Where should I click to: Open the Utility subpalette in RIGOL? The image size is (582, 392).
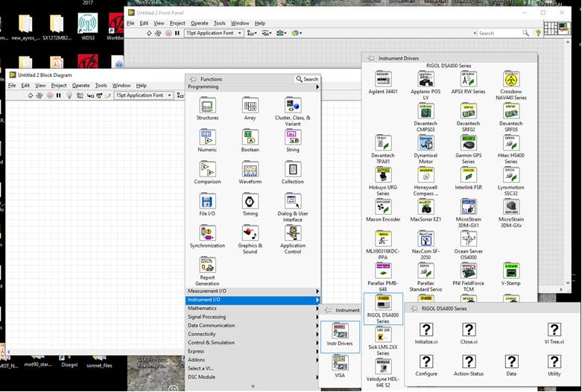[554, 361]
